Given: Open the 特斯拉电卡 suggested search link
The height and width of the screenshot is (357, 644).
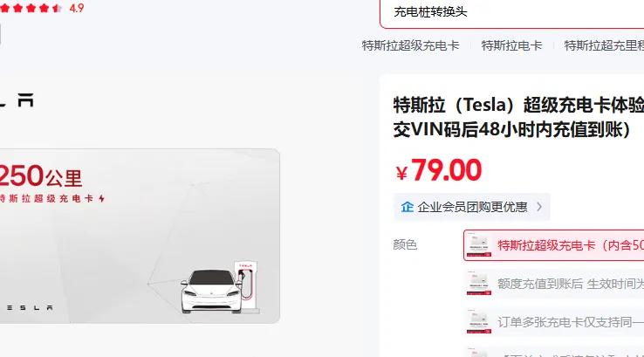Looking at the screenshot, I should tap(511, 45).
